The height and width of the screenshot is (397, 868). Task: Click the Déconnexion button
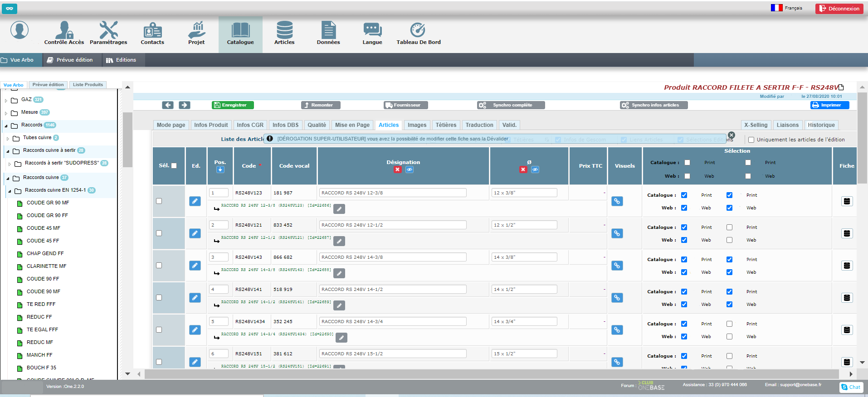pyautogui.click(x=839, y=9)
